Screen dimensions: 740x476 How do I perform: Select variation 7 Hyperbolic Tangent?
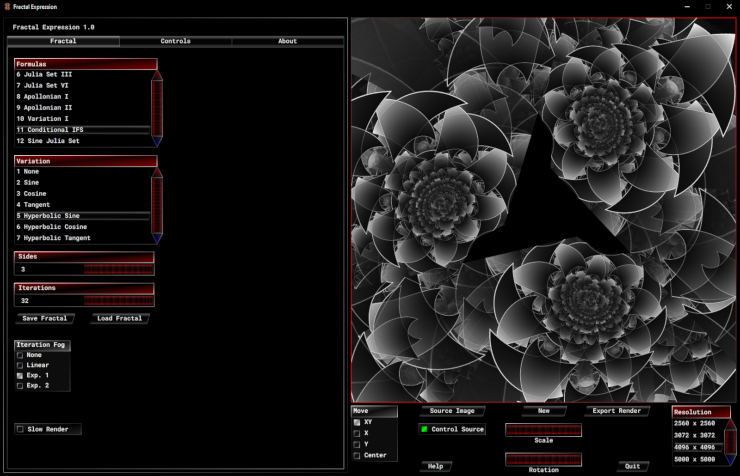click(x=83, y=238)
